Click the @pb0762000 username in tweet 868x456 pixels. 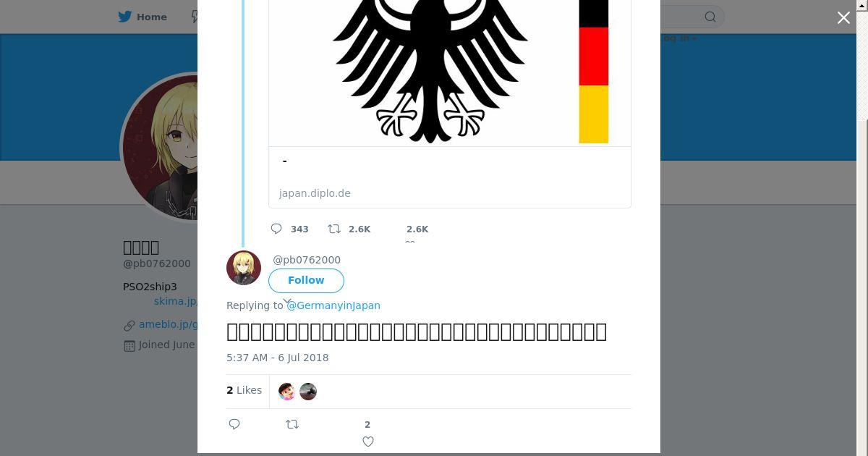tap(307, 260)
